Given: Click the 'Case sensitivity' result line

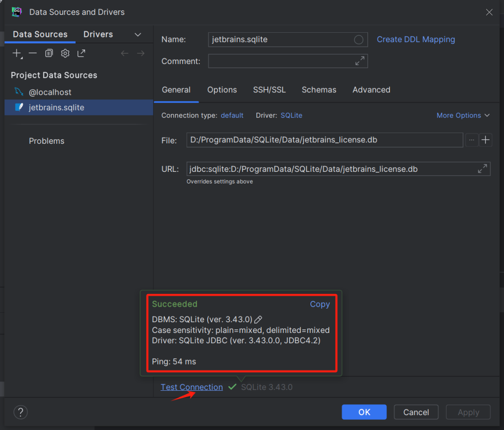Looking at the screenshot, I should pos(241,330).
